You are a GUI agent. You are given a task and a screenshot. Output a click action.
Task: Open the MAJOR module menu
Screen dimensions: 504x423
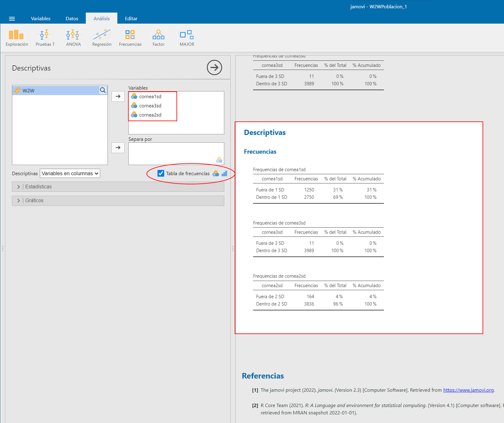coord(187,38)
